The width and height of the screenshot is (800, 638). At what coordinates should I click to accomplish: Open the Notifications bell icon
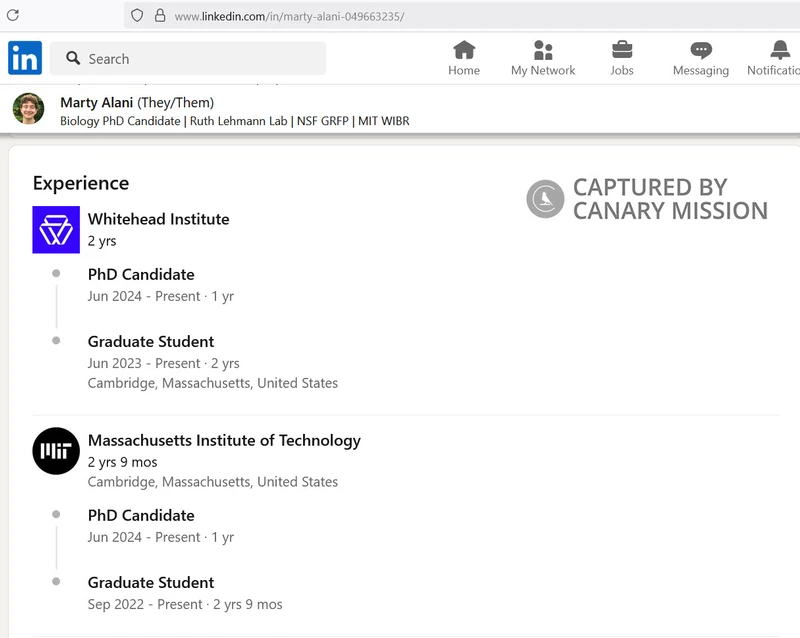pyautogui.click(x=780, y=50)
